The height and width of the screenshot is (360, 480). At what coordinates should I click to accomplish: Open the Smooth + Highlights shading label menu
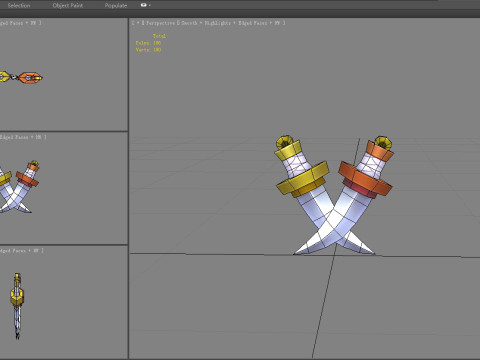click(x=206, y=23)
